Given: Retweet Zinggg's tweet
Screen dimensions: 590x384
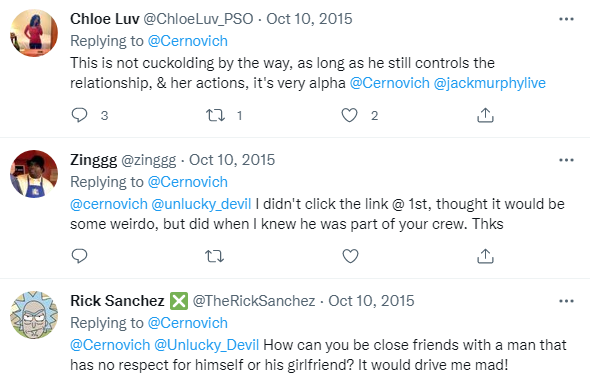Looking at the screenshot, I should point(215,256).
